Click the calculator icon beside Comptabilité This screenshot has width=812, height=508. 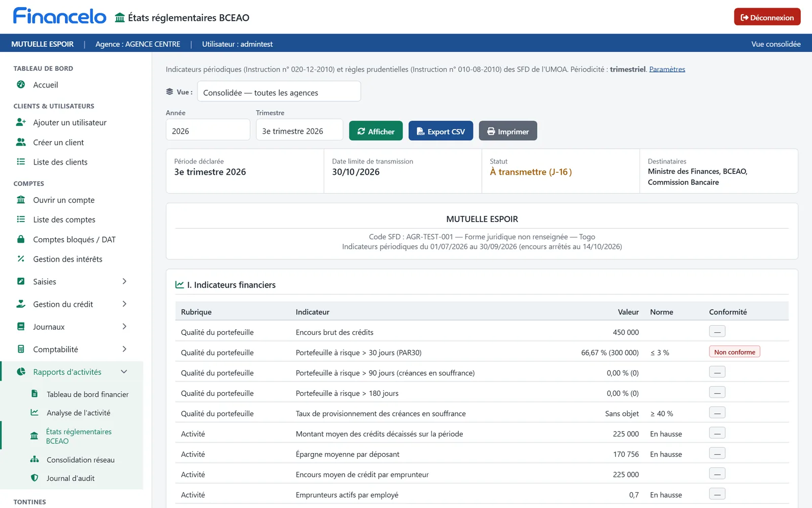click(21, 349)
